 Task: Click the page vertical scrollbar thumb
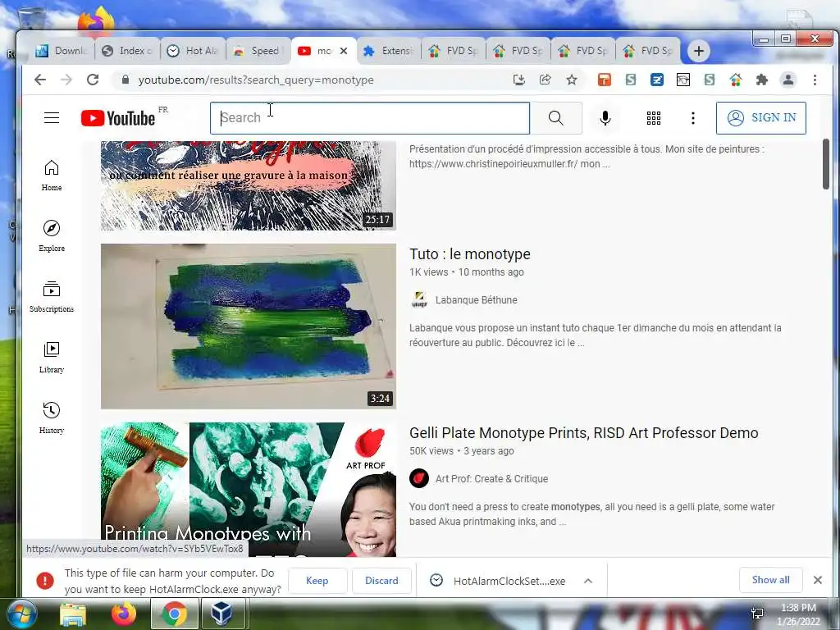coord(825,164)
